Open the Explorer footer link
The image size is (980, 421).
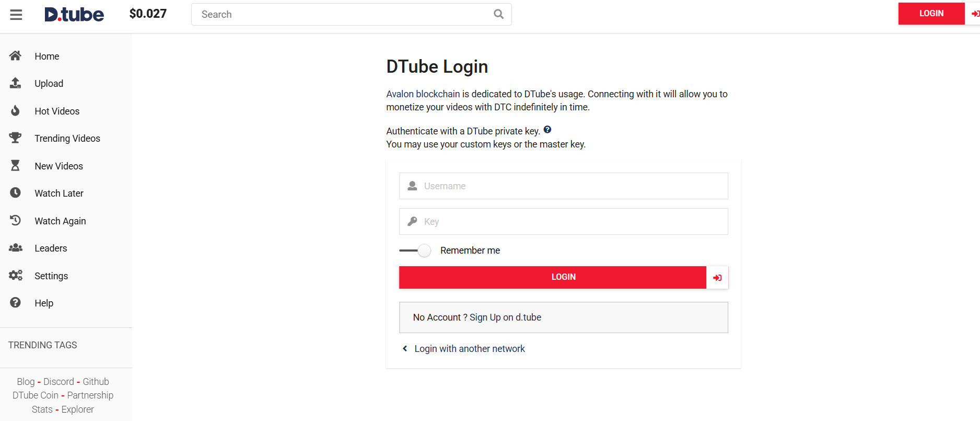click(78, 409)
